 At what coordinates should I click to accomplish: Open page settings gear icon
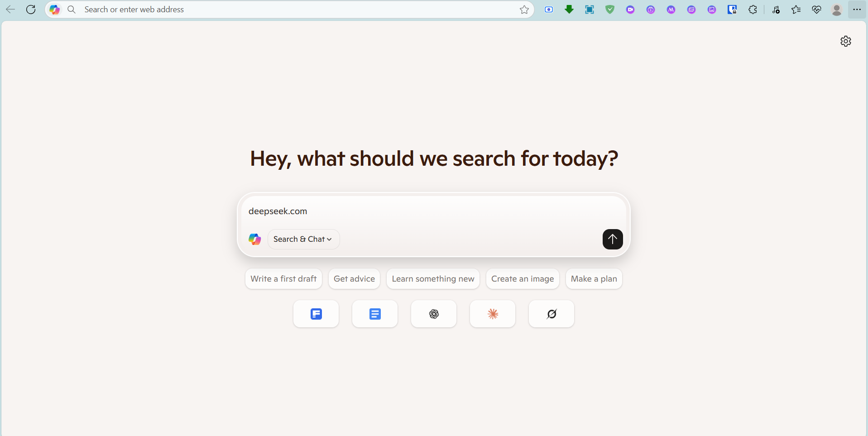click(x=845, y=41)
